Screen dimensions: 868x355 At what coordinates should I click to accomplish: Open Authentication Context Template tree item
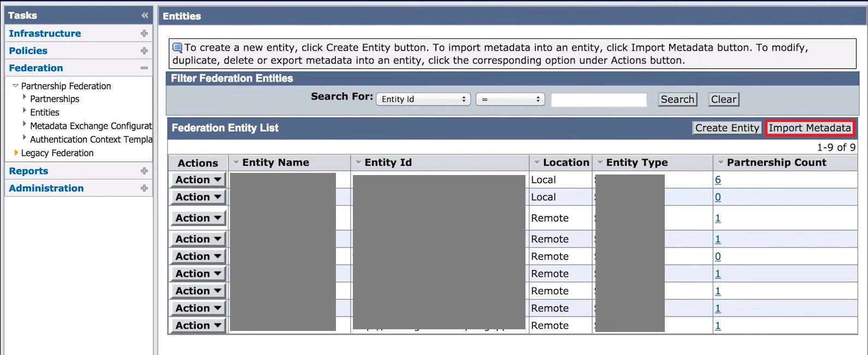tap(91, 139)
